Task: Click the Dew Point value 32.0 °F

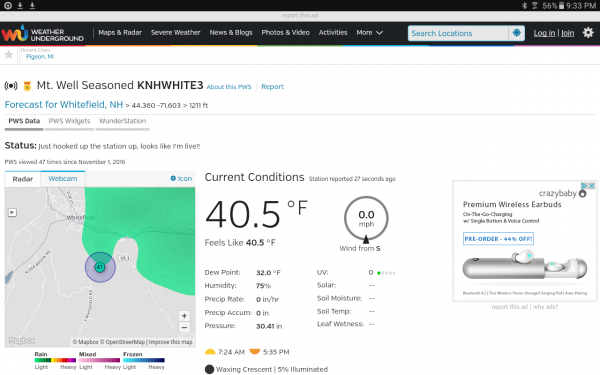Action: click(268, 272)
